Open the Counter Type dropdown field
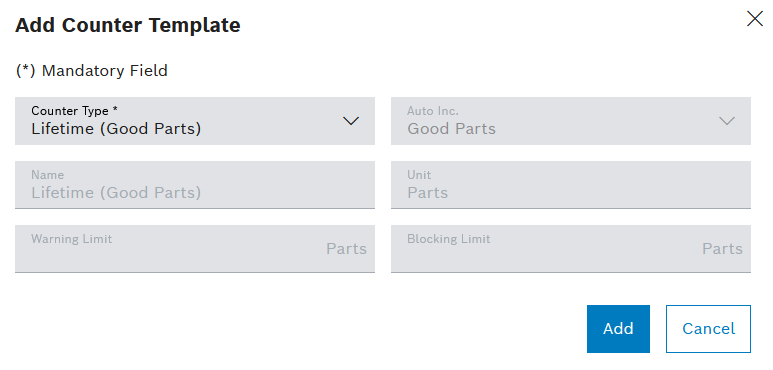773x370 pixels. click(x=195, y=121)
